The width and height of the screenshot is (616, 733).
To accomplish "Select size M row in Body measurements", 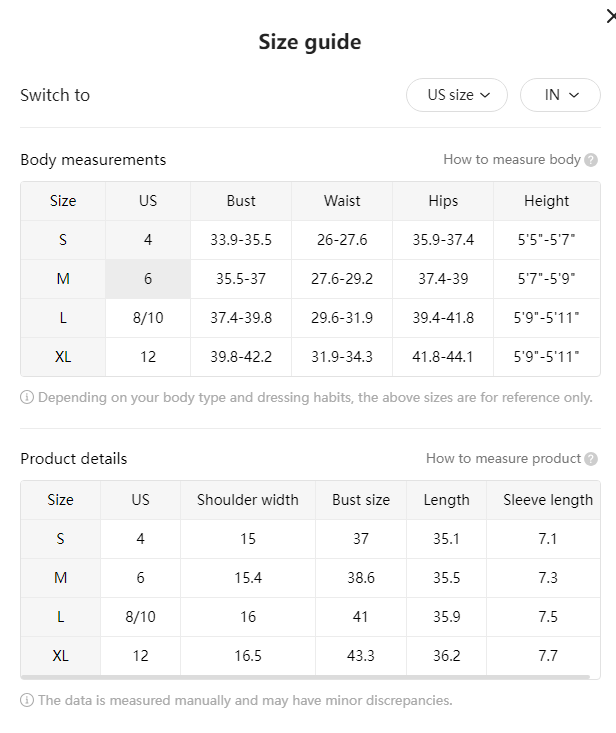I will tap(310, 279).
